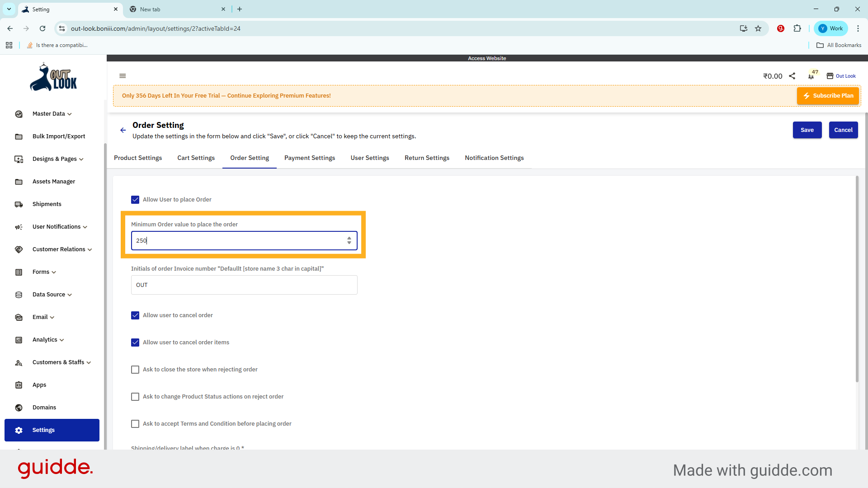Click the Customer Relations icon
This screenshot has width=868, height=488.
click(x=19, y=249)
